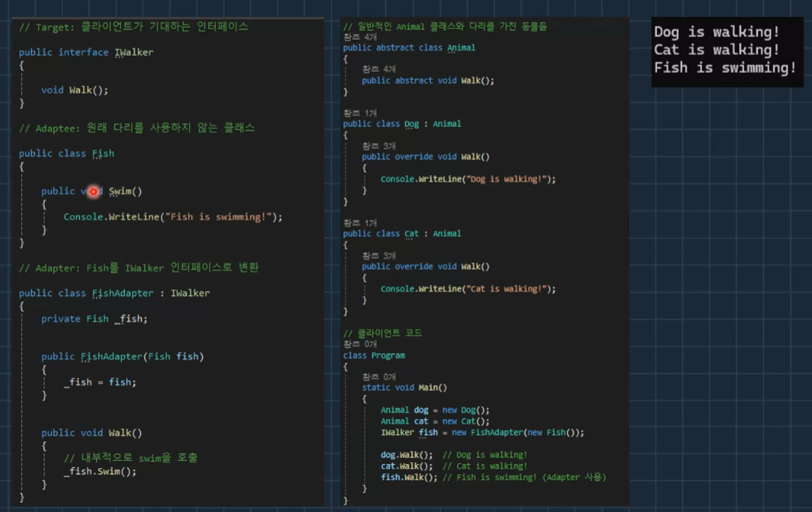Image resolution: width=812 pixels, height=512 pixels.
Task: Select "public interface IWalker" declaration line
Action: (x=86, y=53)
